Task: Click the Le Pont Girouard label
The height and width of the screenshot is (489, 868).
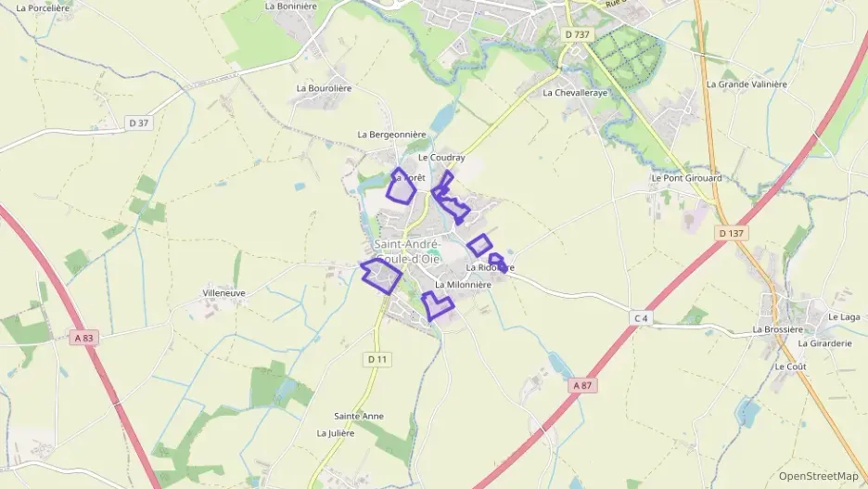Action: tap(686, 178)
